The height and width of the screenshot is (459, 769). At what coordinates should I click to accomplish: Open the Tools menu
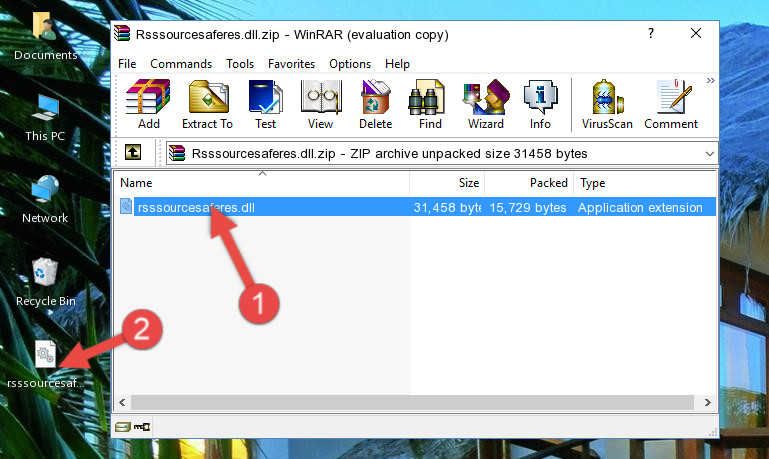tap(240, 64)
